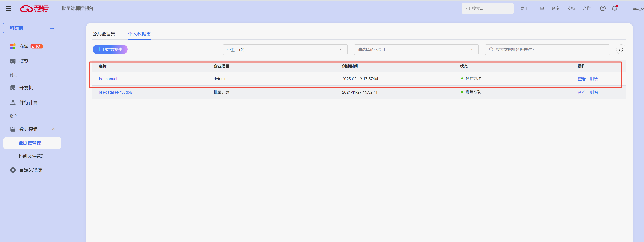Click the top 搜索 input field
This screenshot has width=644, height=242.
point(487,9)
